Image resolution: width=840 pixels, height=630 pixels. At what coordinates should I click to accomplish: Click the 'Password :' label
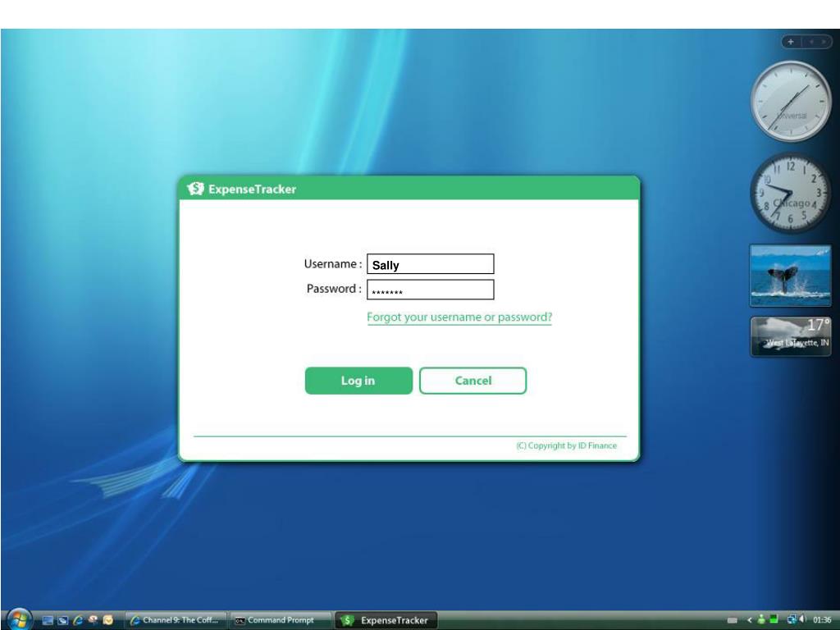334,289
